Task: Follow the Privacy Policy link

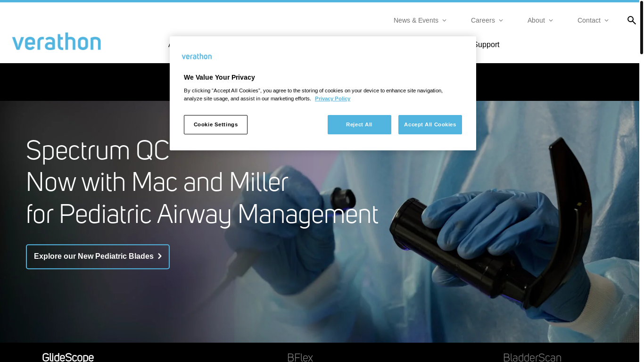Action: tap(332, 99)
